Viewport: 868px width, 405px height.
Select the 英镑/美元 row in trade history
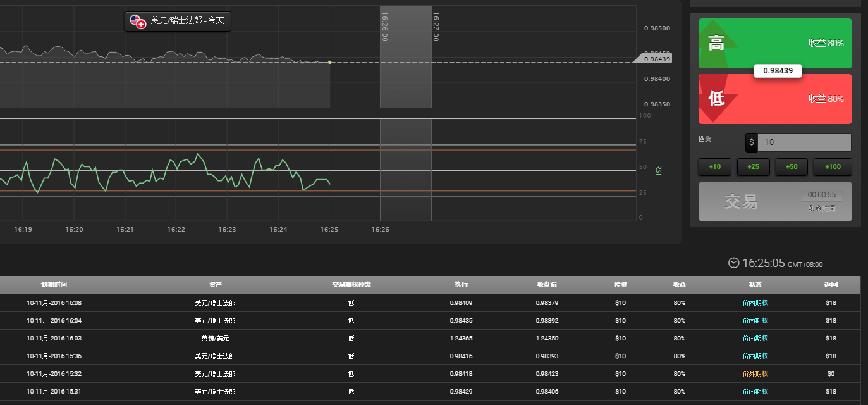215,339
